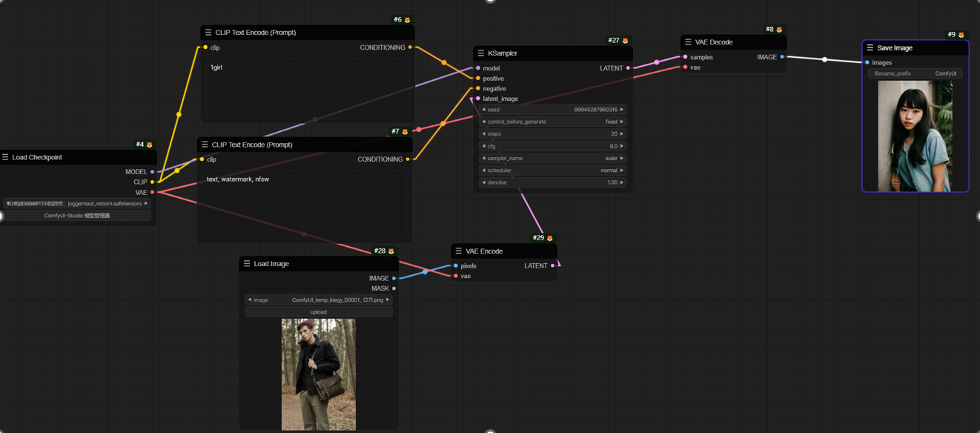Click the VAE Decode node menu icon
Screen dimensions: 980x433
point(688,42)
